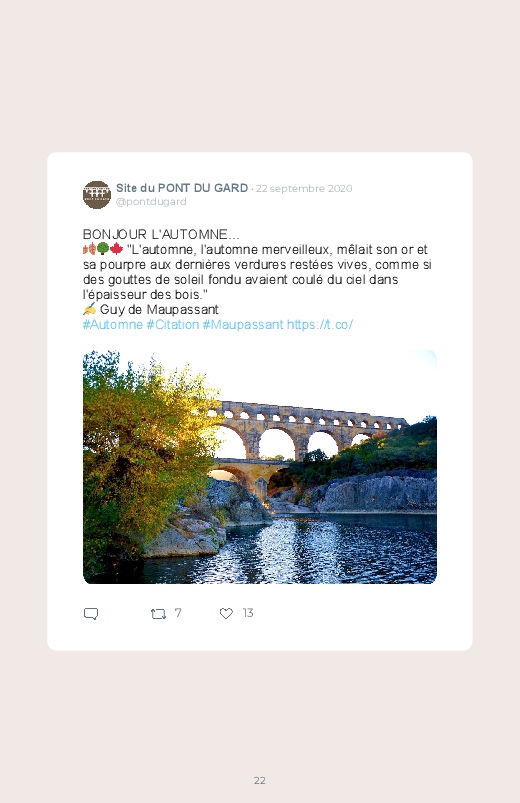Click the red maple leaf emoji
This screenshot has height=803, width=520.
117,249
